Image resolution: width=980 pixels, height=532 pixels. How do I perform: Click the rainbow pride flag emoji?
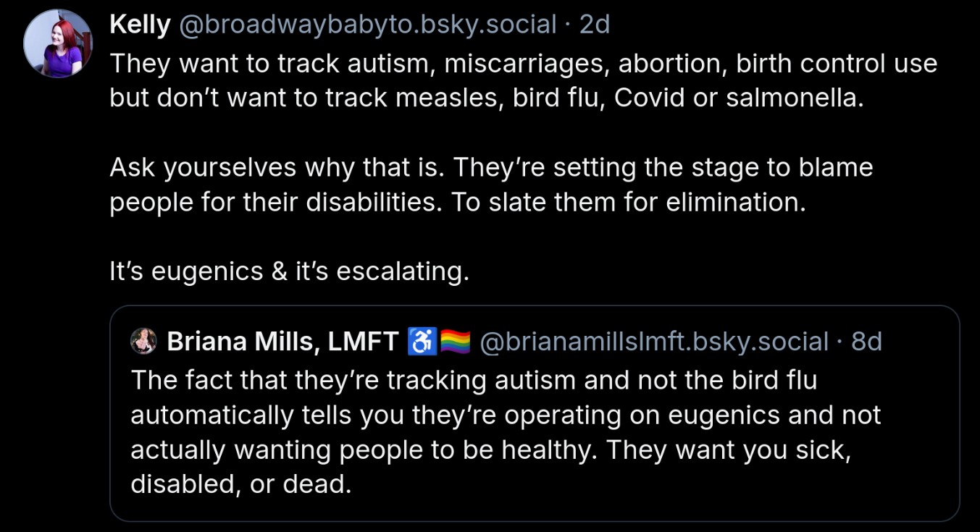[456, 341]
